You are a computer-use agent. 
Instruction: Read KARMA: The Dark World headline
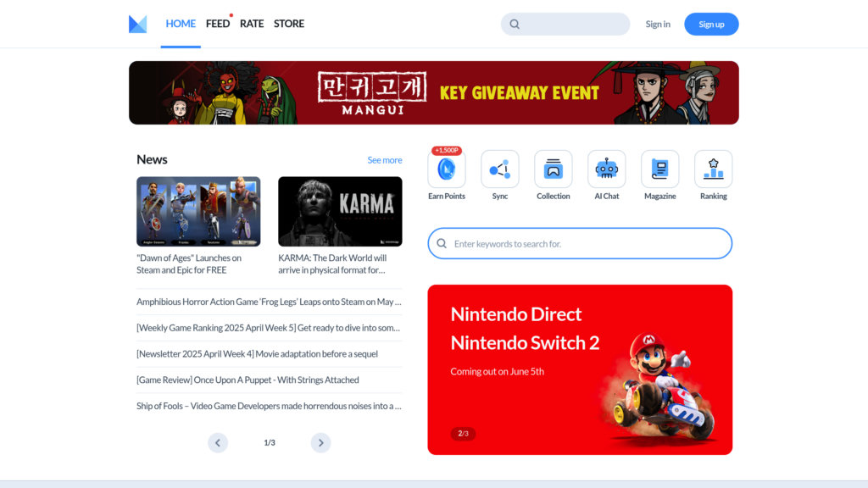click(x=332, y=264)
